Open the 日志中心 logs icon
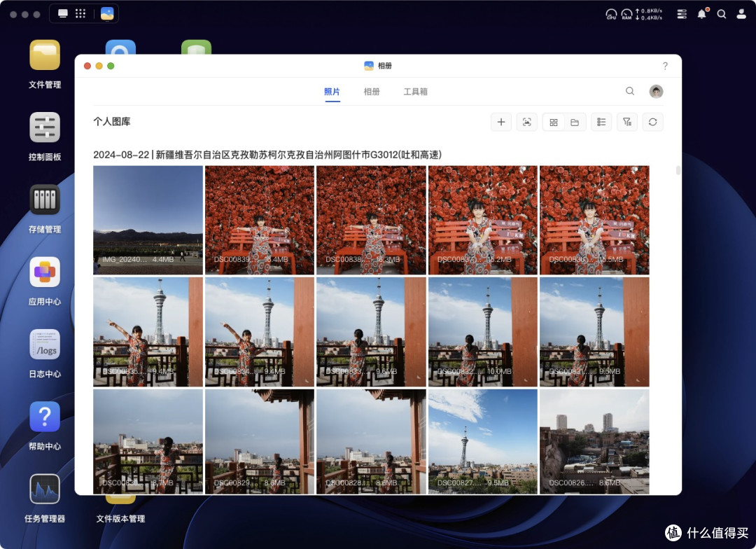Viewport: 756px width, 549px height. pos(45,345)
